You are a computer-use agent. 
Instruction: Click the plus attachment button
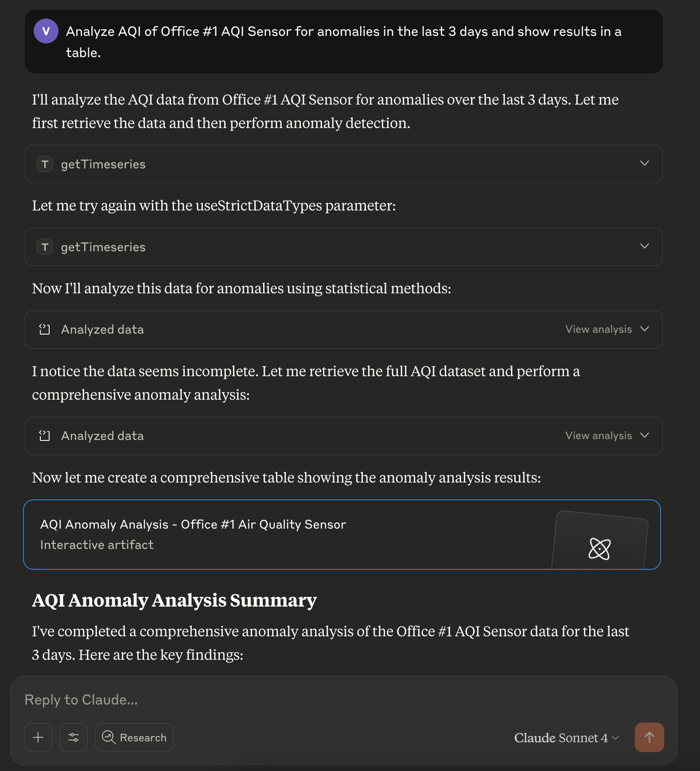point(38,737)
